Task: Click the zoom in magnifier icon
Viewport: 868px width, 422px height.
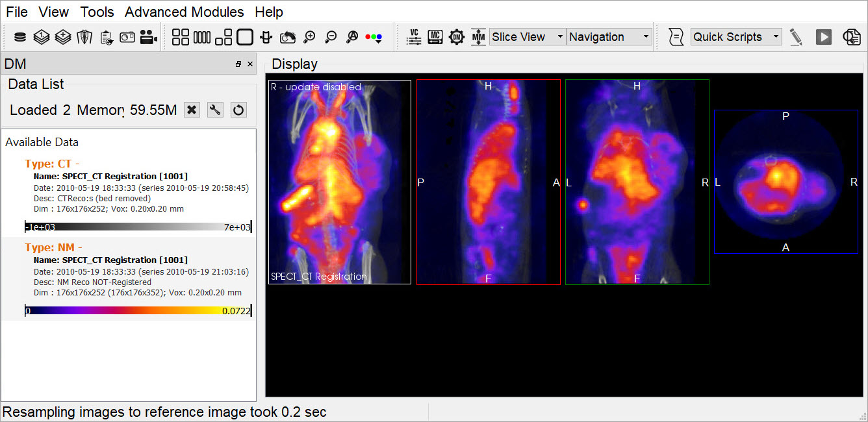Action: click(309, 37)
